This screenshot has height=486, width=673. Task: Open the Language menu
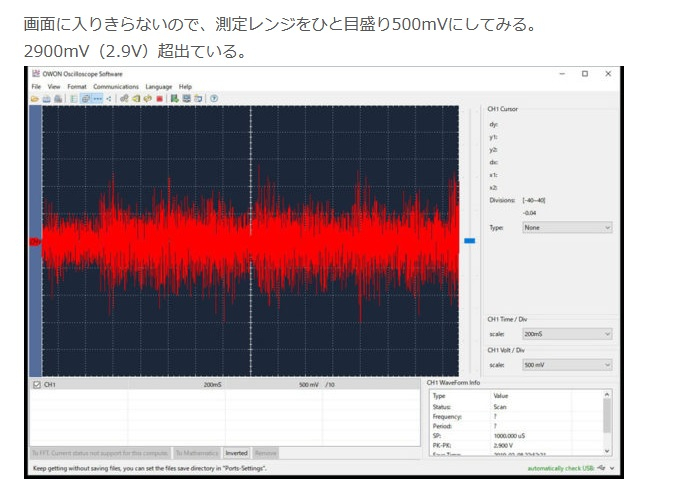click(159, 87)
